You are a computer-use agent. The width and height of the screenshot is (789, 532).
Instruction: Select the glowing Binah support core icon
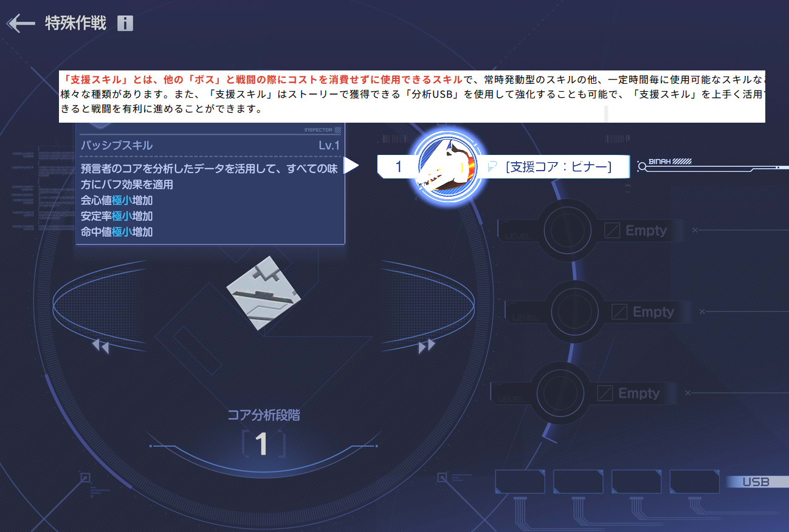tap(447, 166)
